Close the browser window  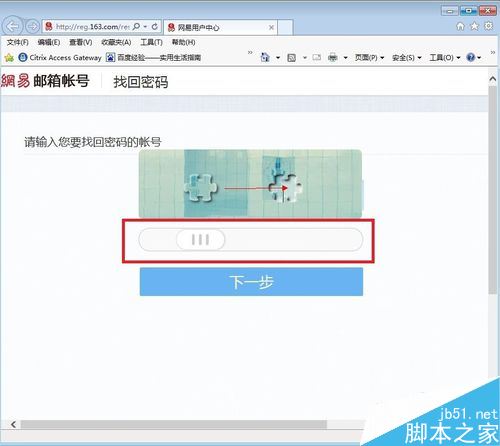[x=487, y=11]
